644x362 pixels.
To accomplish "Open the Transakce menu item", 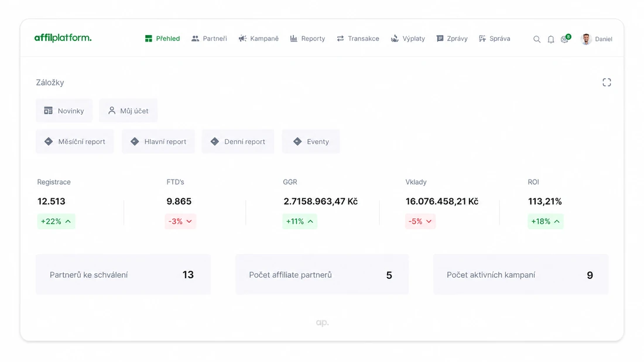I will 358,39.
